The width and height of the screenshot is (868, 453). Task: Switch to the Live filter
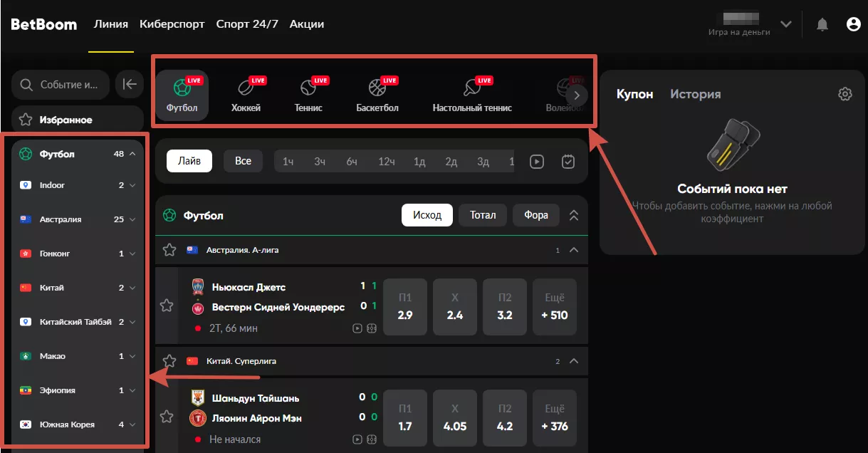(x=189, y=161)
